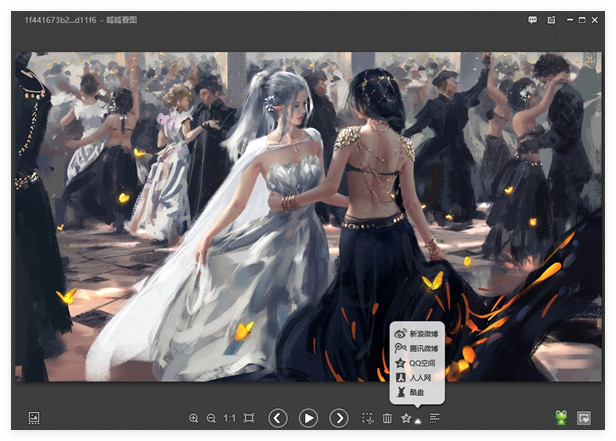Open the more options list icon
The image size is (616, 441).
click(434, 418)
